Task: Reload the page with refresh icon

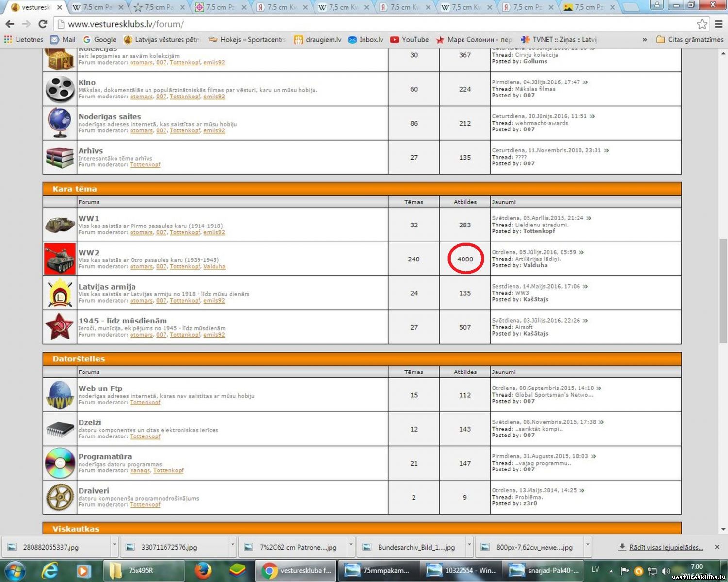Action: [x=43, y=24]
